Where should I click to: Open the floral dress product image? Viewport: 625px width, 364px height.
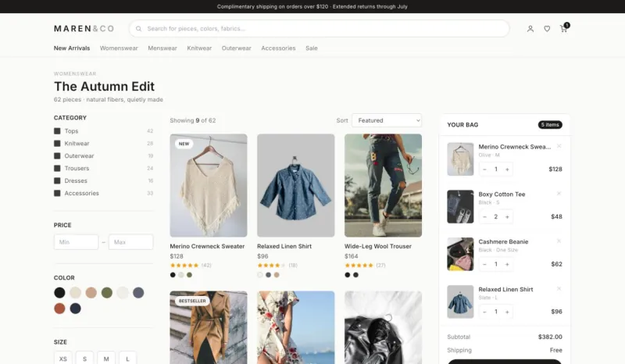[x=296, y=327]
